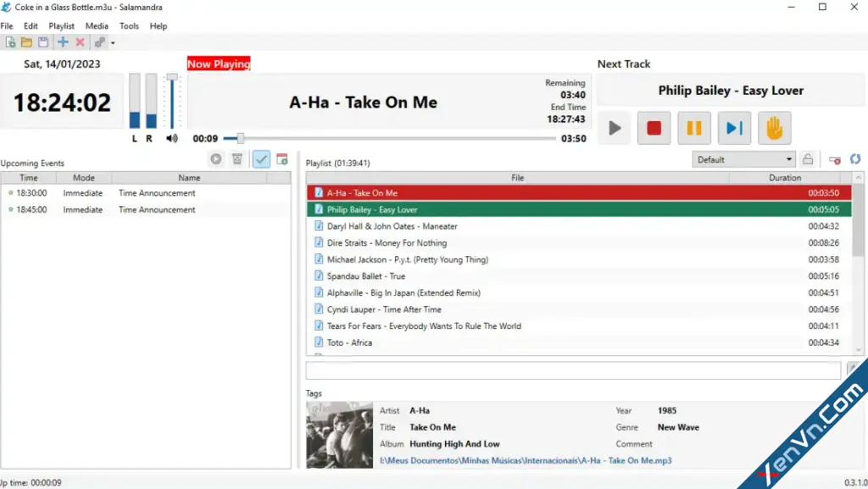Image resolution: width=868 pixels, height=489 pixels.
Task: Select 'Tears For Fears' playlist row
Action: click(x=579, y=325)
